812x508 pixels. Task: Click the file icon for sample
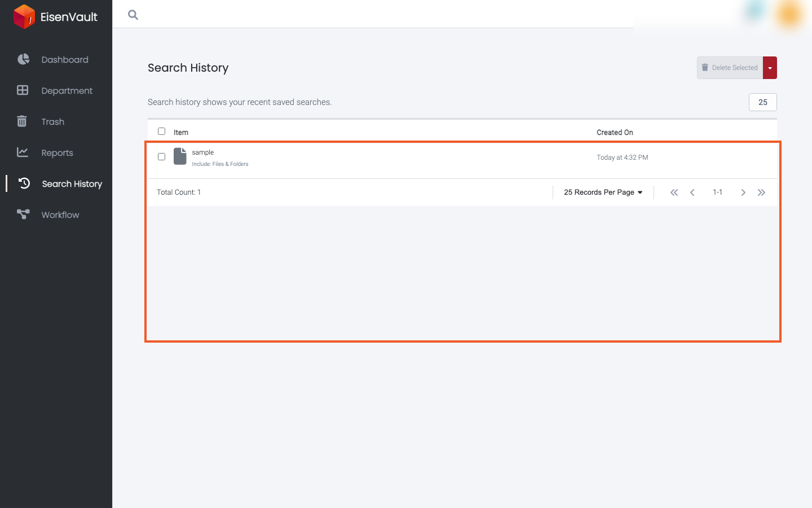tap(180, 156)
